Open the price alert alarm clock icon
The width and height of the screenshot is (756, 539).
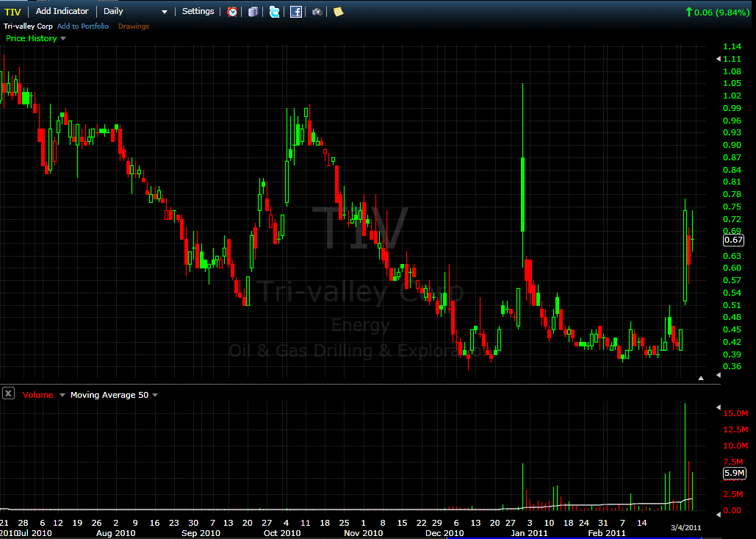click(232, 12)
